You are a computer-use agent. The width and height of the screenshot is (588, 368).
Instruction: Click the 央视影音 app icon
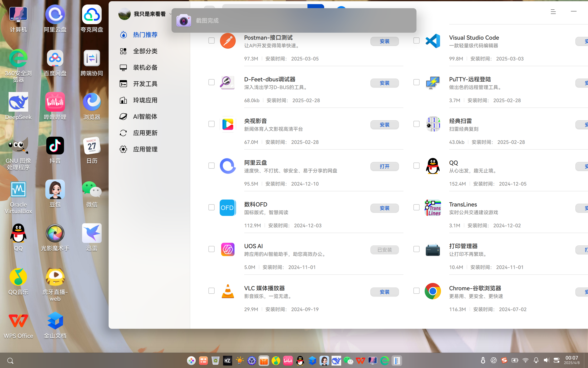click(x=228, y=124)
